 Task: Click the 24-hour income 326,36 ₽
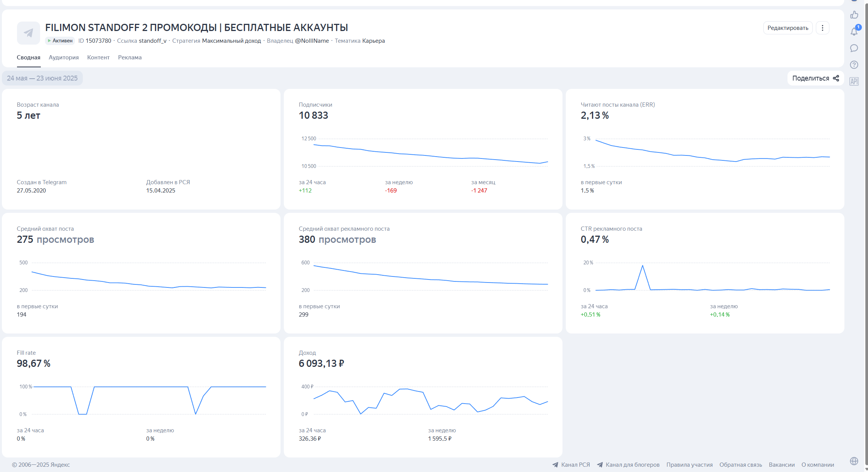(310, 439)
